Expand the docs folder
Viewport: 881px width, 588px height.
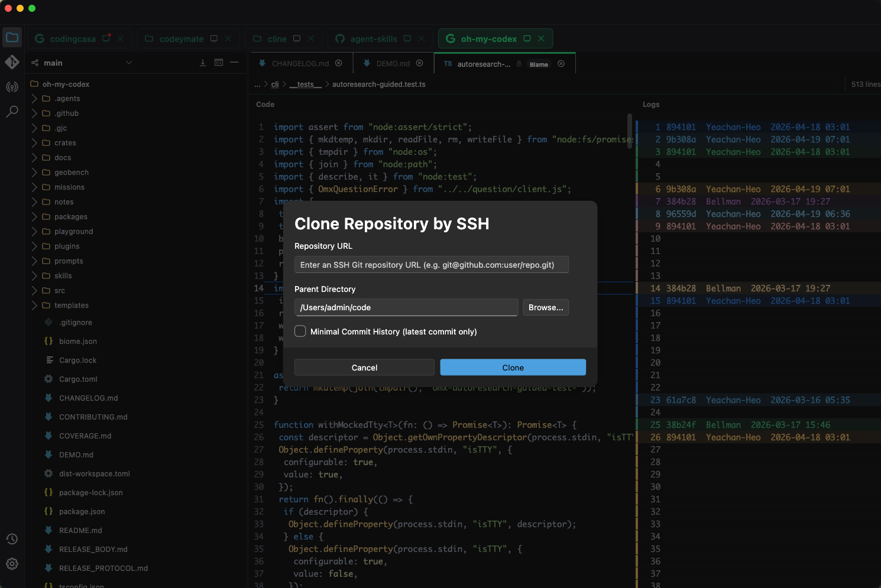tap(34, 158)
